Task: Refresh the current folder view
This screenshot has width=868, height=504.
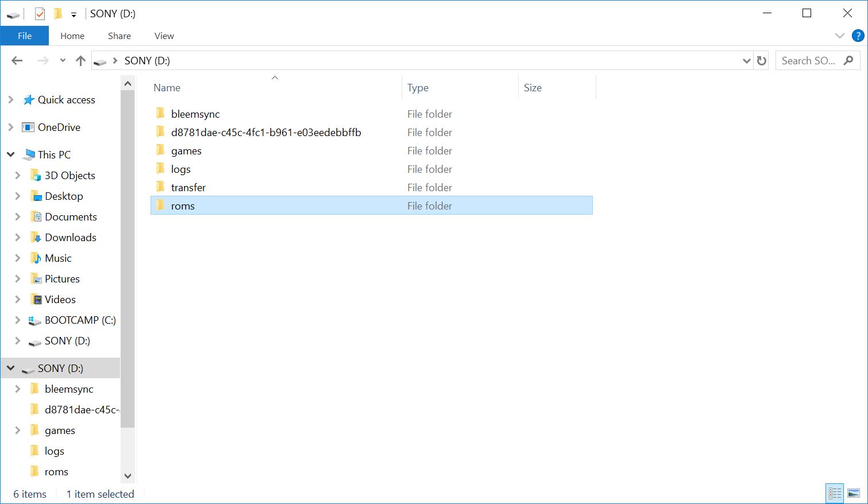Action: [762, 61]
